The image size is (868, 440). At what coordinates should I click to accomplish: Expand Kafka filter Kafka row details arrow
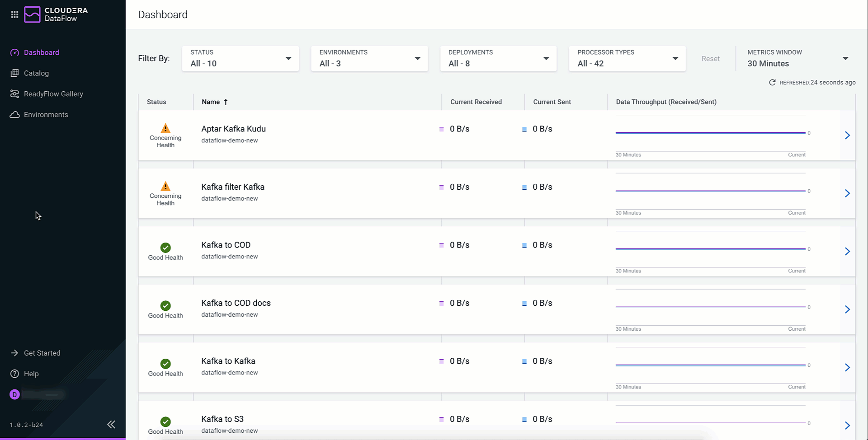847,193
